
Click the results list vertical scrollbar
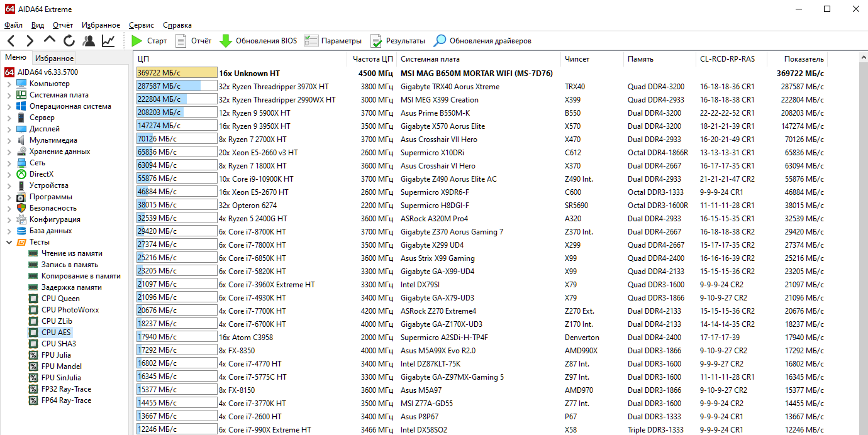[x=862, y=243]
